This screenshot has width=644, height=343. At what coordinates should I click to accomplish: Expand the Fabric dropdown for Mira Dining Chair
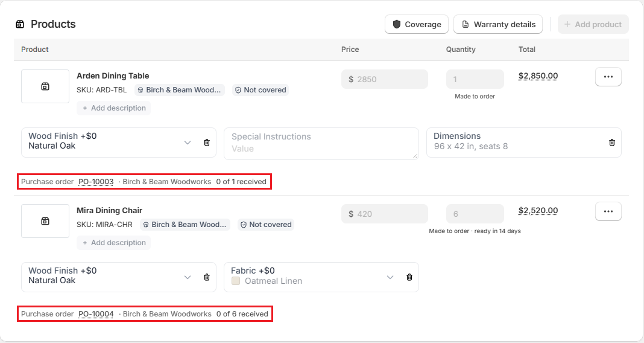click(x=390, y=277)
